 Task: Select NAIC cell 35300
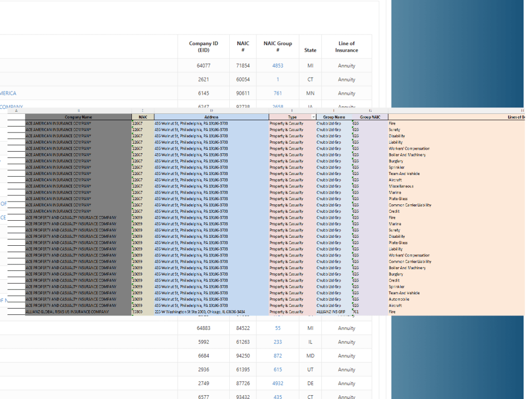(x=143, y=312)
